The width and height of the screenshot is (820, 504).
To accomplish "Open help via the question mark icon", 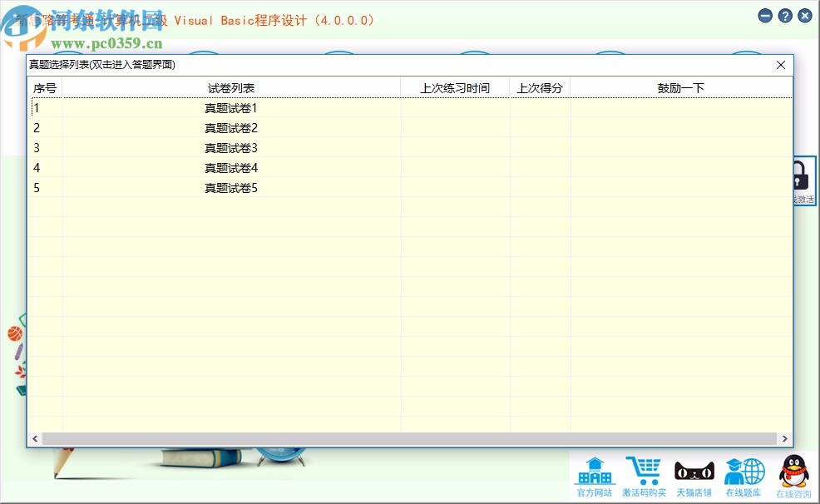I will point(784,15).
